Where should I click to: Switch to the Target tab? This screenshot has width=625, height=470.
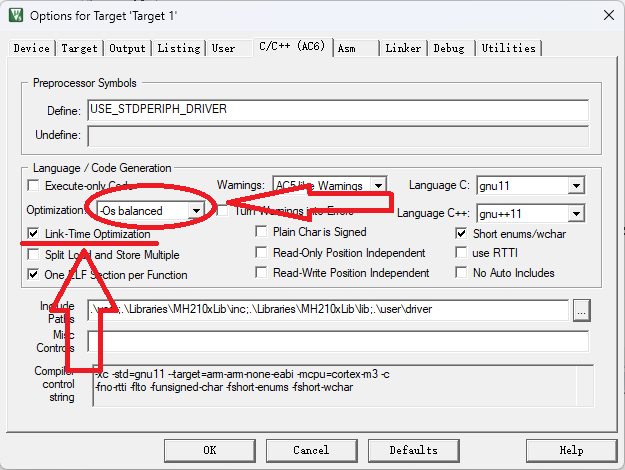coord(79,48)
